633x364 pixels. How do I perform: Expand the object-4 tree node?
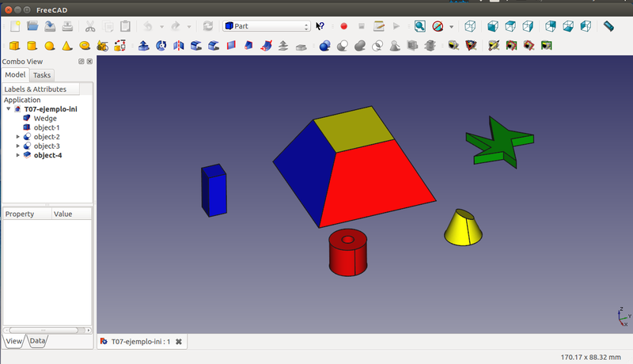pos(18,155)
